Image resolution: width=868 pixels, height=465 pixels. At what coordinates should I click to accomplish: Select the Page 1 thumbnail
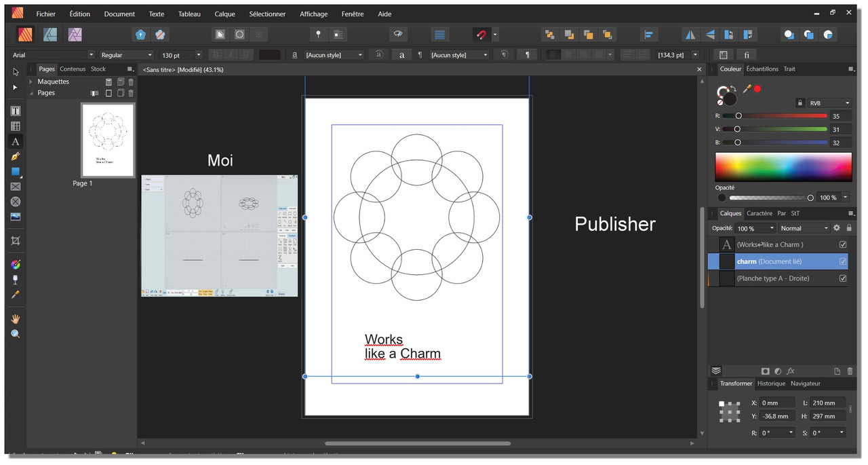coord(108,141)
